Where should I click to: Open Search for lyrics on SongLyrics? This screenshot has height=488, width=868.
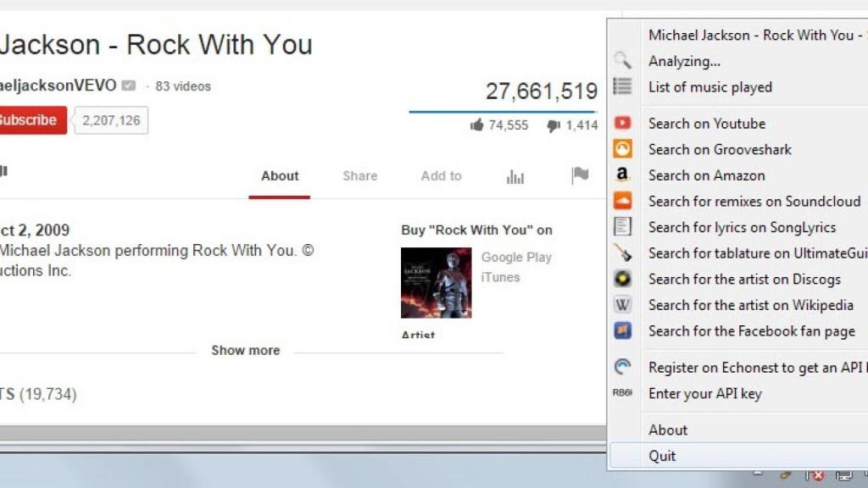tap(743, 227)
